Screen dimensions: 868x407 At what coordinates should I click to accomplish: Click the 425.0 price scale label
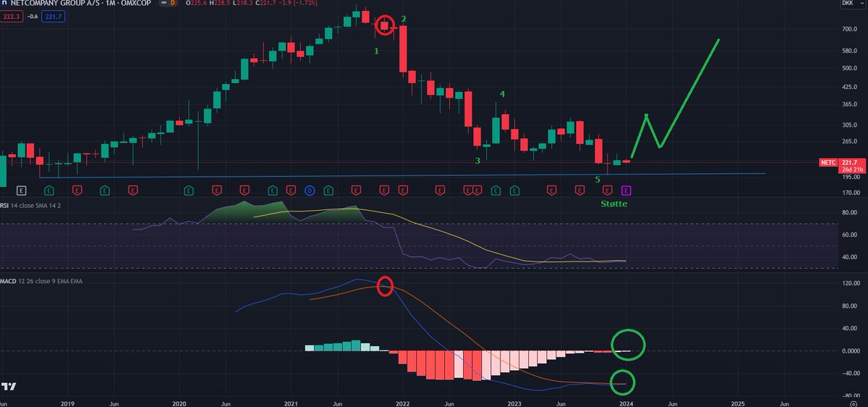pos(849,88)
